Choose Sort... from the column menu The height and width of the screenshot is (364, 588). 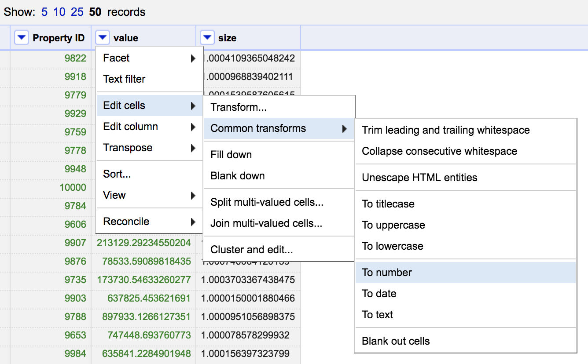tap(150, 174)
